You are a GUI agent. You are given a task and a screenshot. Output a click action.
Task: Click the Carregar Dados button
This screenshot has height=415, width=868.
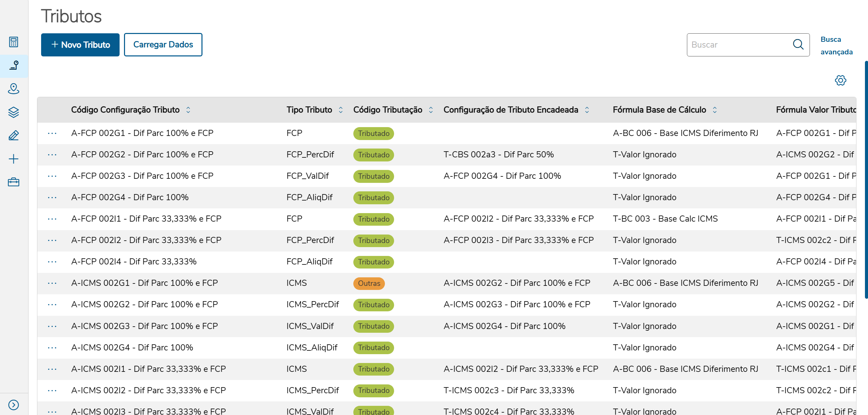(x=163, y=45)
